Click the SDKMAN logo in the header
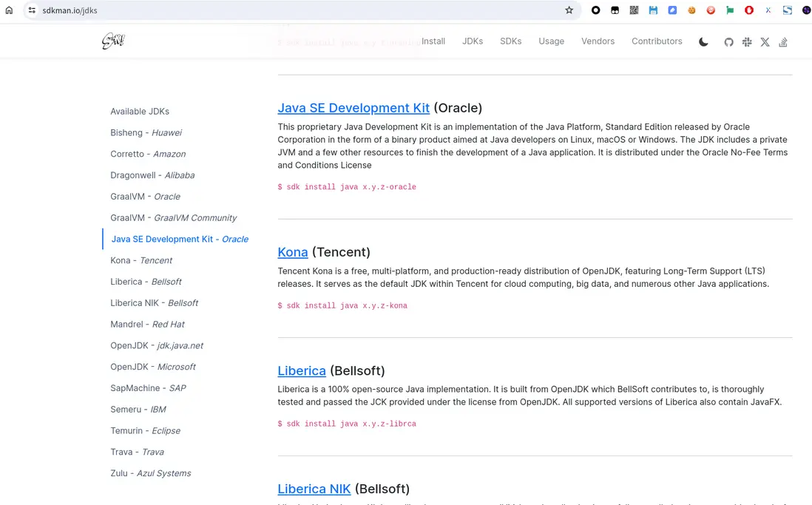 coord(113,41)
